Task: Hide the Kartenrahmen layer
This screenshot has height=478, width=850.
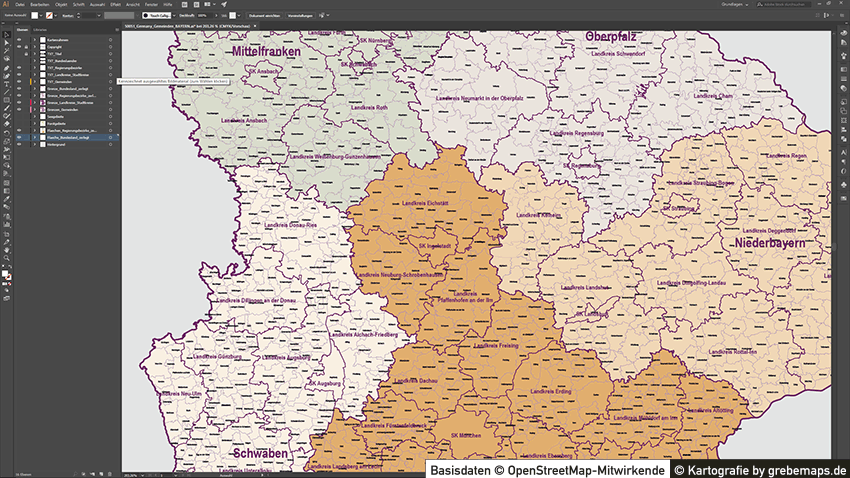Action: click(19, 39)
